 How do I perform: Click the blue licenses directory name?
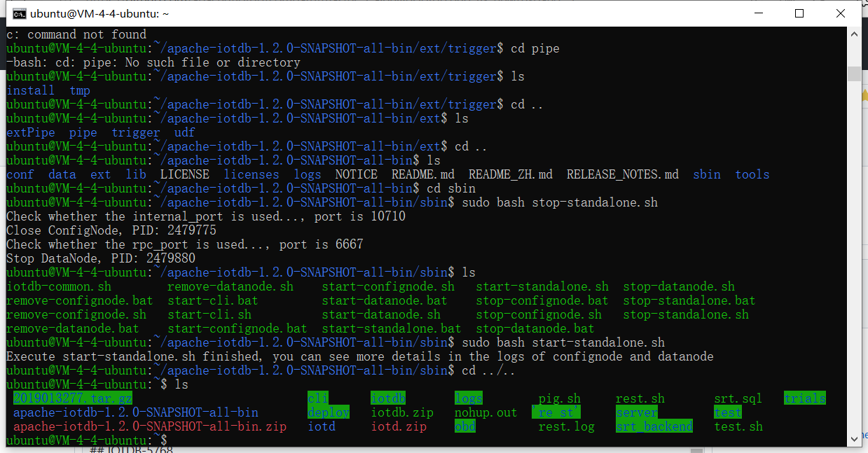click(x=252, y=174)
